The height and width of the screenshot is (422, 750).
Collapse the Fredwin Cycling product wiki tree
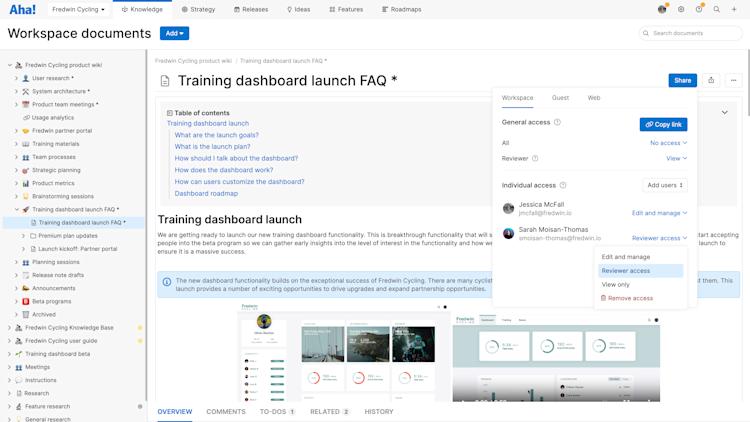point(10,65)
